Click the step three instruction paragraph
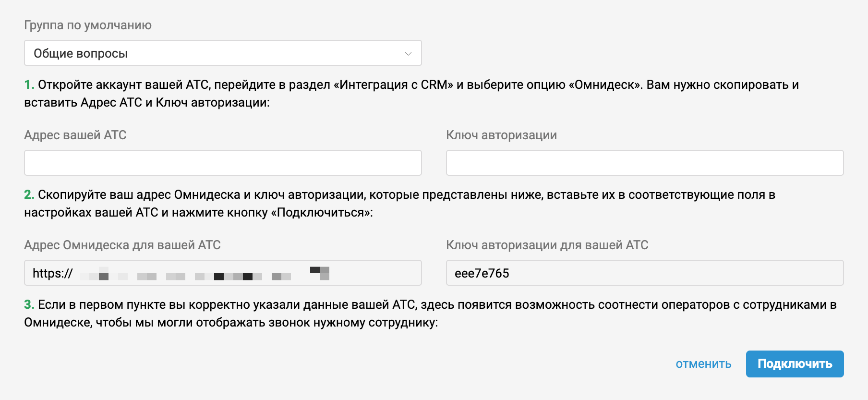 pyautogui.click(x=430, y=313)
